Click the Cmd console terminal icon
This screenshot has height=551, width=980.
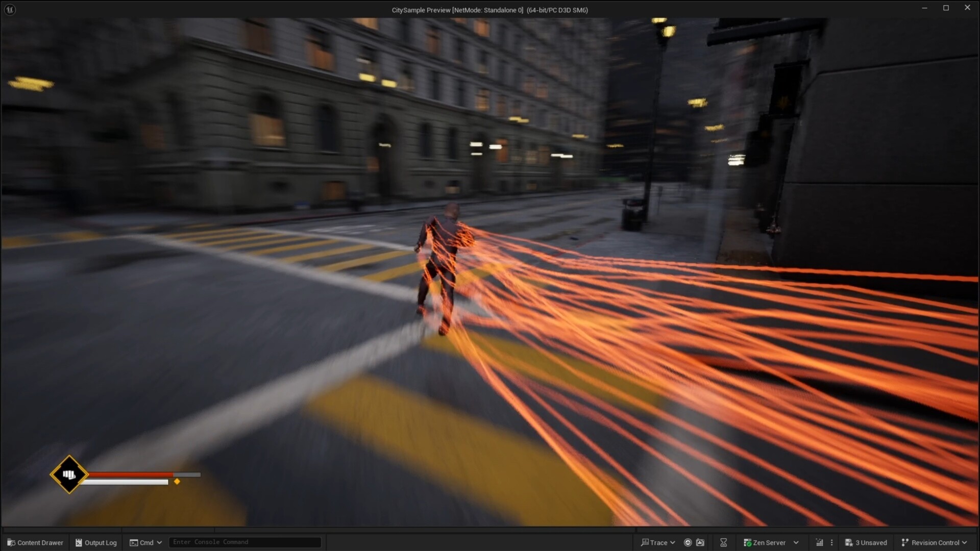pyautogui.click(x=134, y=542)
